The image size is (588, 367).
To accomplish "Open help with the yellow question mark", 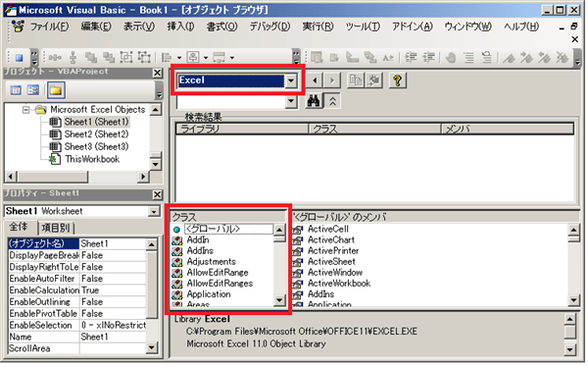I will point(398,80).
